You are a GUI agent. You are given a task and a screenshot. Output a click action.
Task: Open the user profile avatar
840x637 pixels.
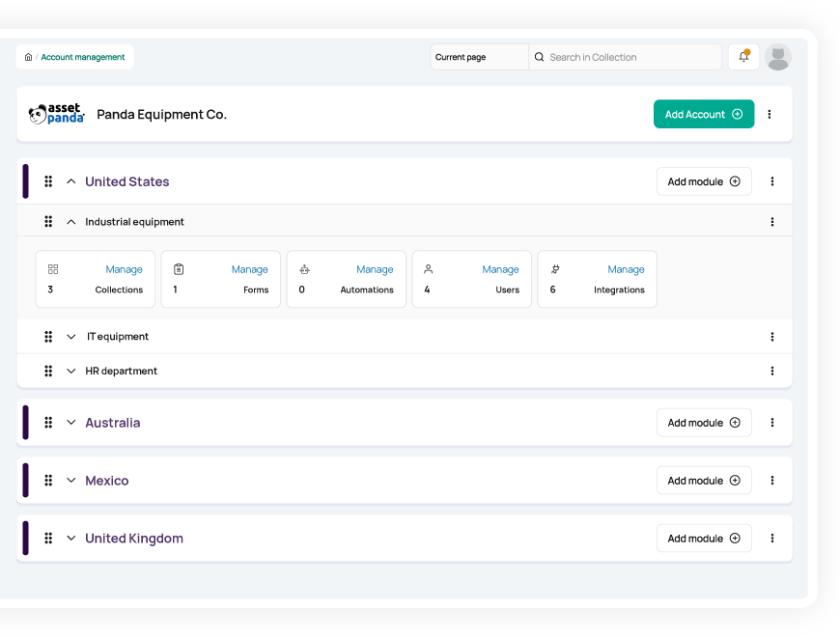778,57
